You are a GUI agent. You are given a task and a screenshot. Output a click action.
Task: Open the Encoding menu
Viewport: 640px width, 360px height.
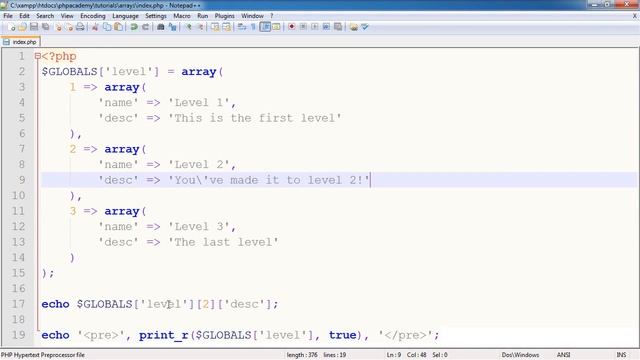[x=93, y=16]
